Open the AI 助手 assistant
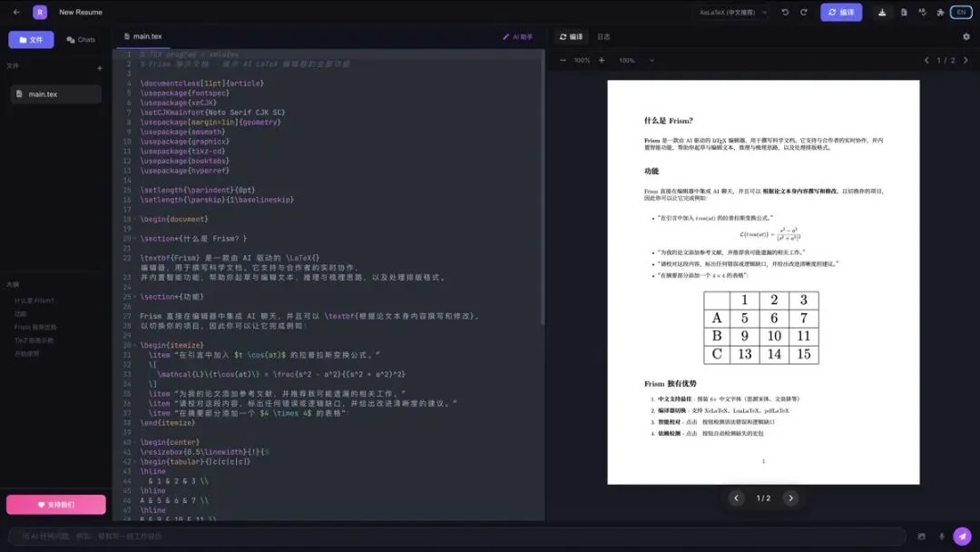980x552 pixels. 518,36
